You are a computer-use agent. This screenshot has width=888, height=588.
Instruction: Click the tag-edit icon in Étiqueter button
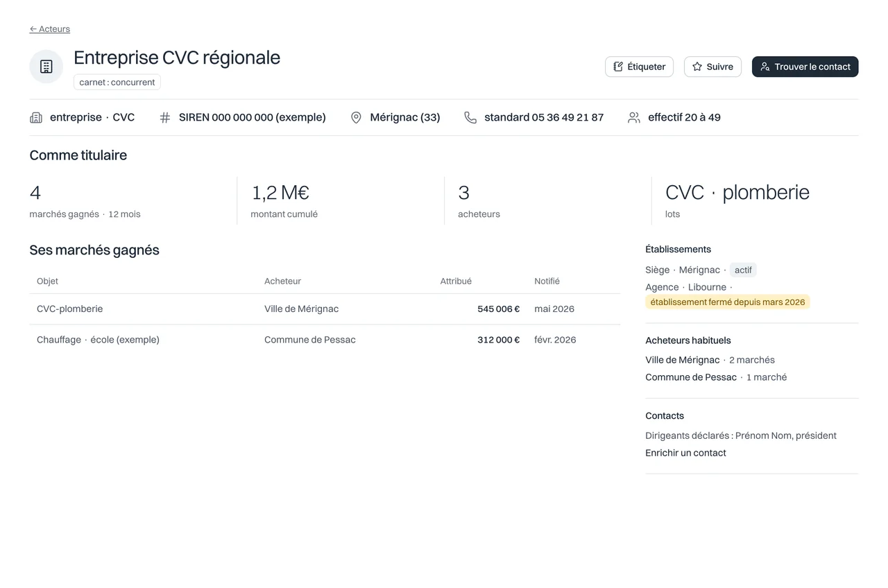coord(618,67)
